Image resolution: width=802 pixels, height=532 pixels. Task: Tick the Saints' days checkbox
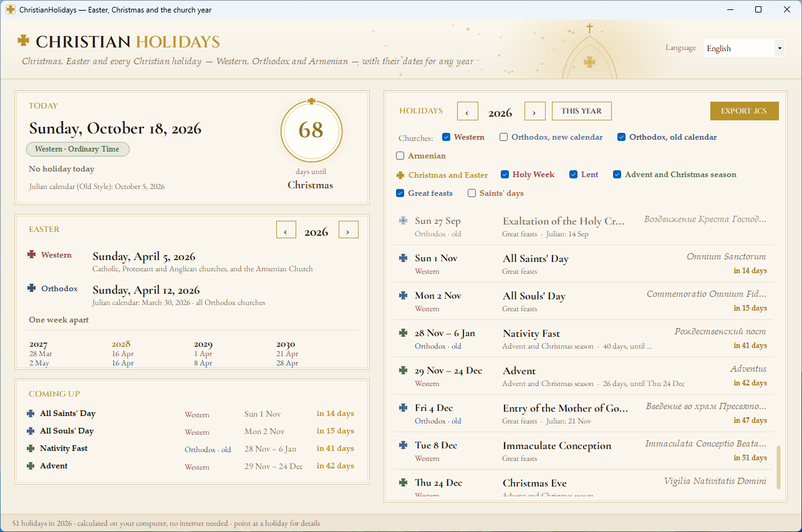[472, 193]
